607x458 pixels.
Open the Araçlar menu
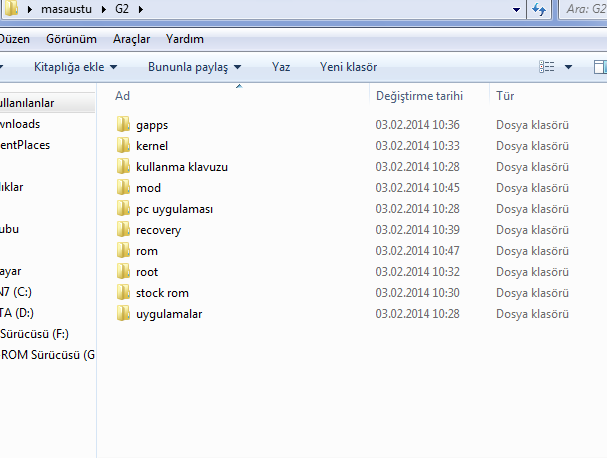pyautogui.click(x=131, y=39)
